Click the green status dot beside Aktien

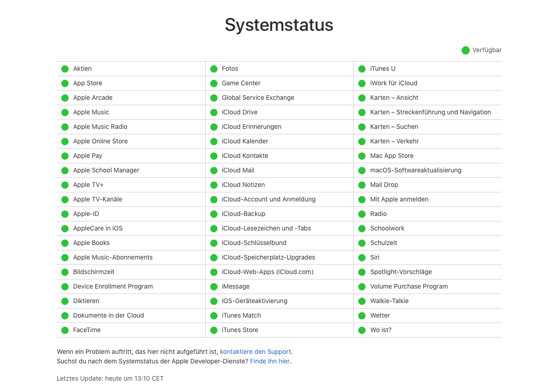[65, 69]
